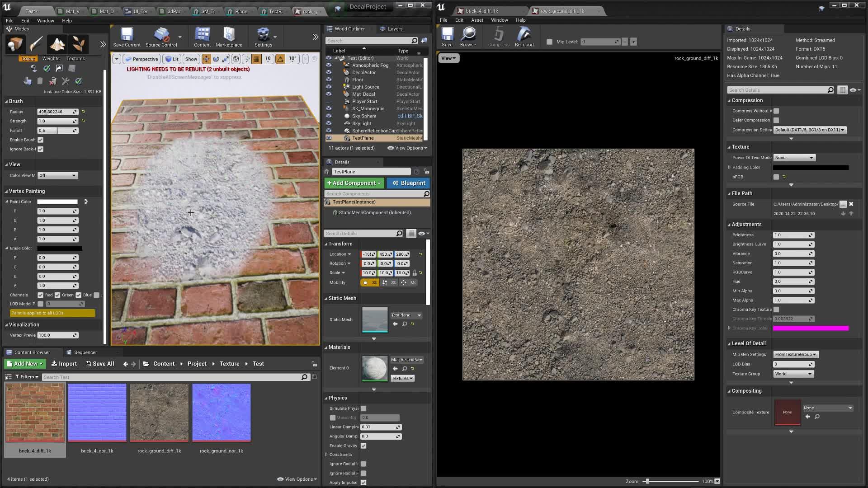This screenshot has width=868, height=488.
Task: Click the Chroma Key Color magenta swatch
Action: click(811, 328)
